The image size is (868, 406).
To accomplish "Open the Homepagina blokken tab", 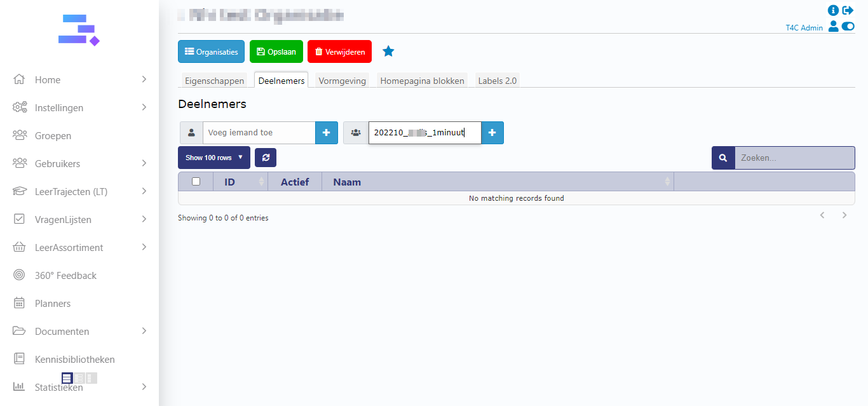I will pos(422,81).
